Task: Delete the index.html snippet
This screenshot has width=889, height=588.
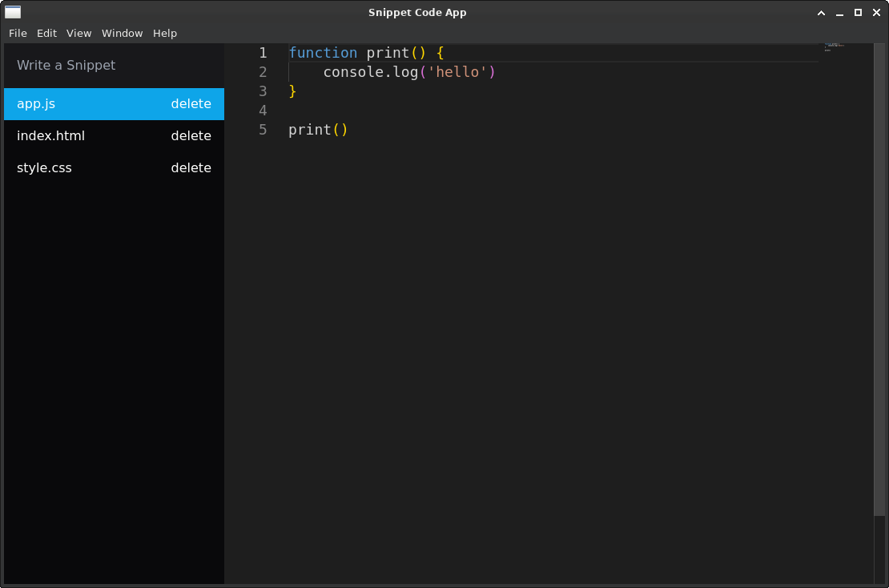Action: click(191, 136)
